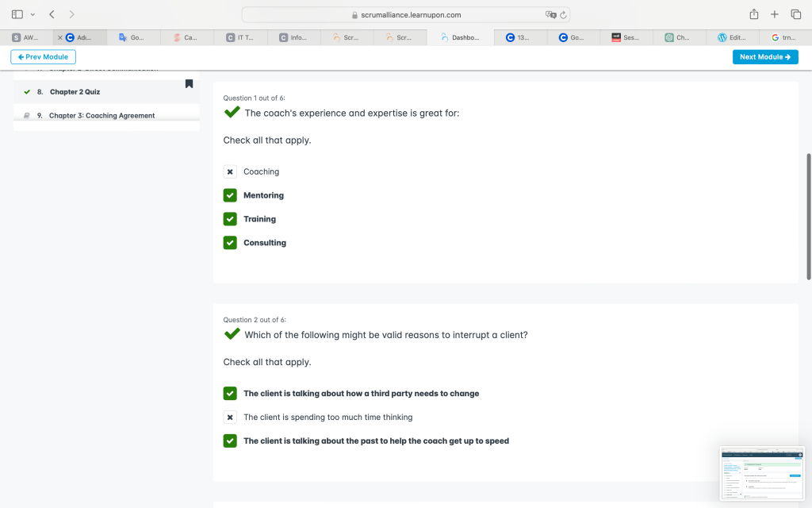Click the bookmark icon beside Chapter 2 Quiz
Viewport: 812px width, 508px height.
click(189, 84)
